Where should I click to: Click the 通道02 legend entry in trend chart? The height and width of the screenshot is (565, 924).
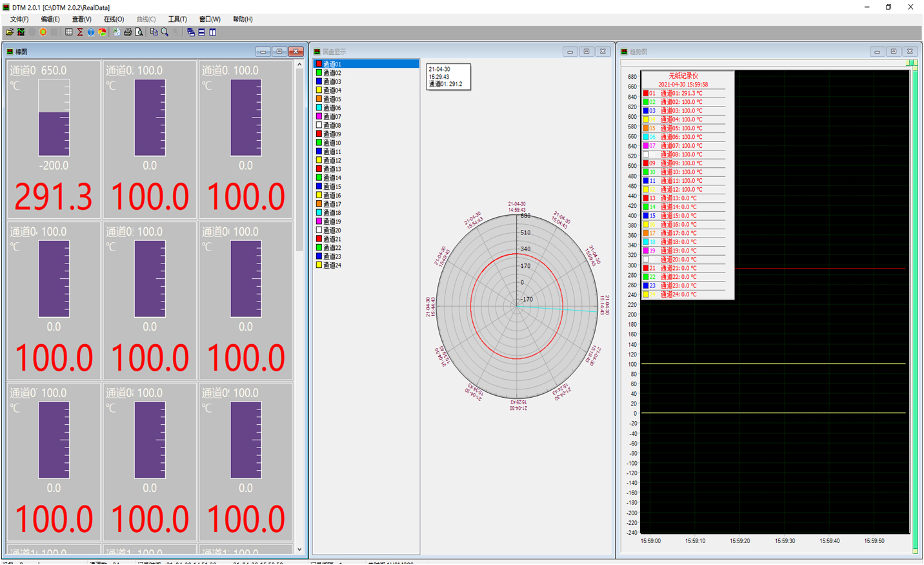tap(681, 102)
